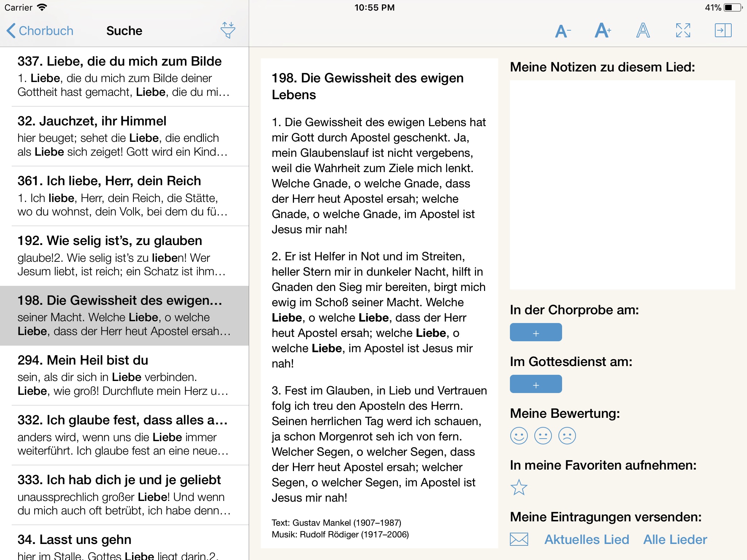Screen dimensions: 747x560
Task: Tap the Text: Gustav Mankel credit line
Action: pos(336,523)
